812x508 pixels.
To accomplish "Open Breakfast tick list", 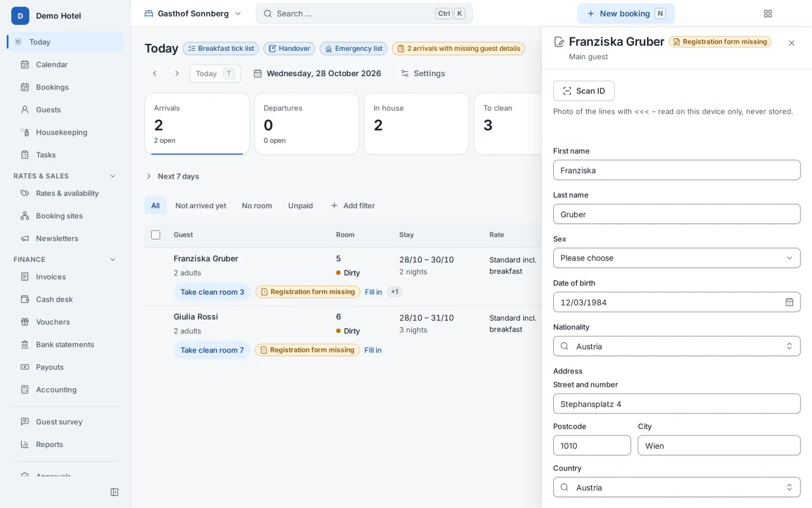I will click(x=220, y=48).
